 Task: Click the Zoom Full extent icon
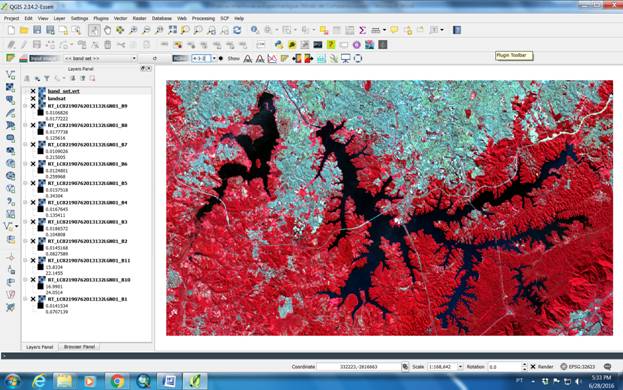click(172, 30)
